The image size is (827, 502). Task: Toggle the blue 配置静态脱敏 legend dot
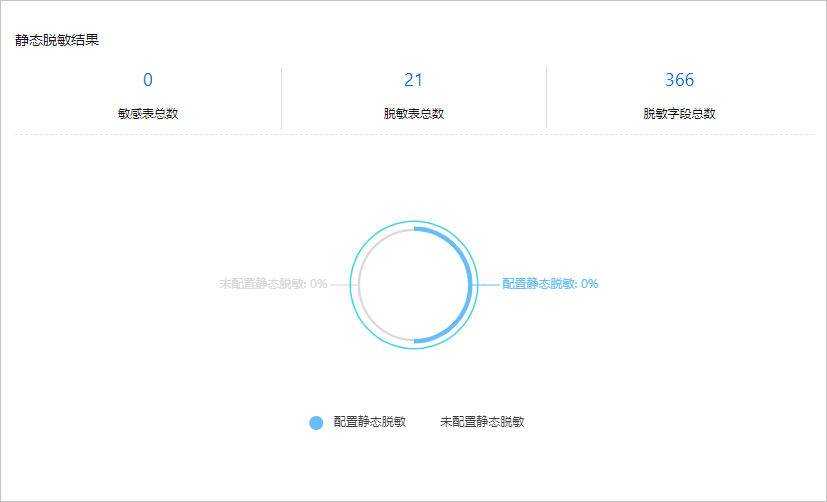[x=316, y=423]
